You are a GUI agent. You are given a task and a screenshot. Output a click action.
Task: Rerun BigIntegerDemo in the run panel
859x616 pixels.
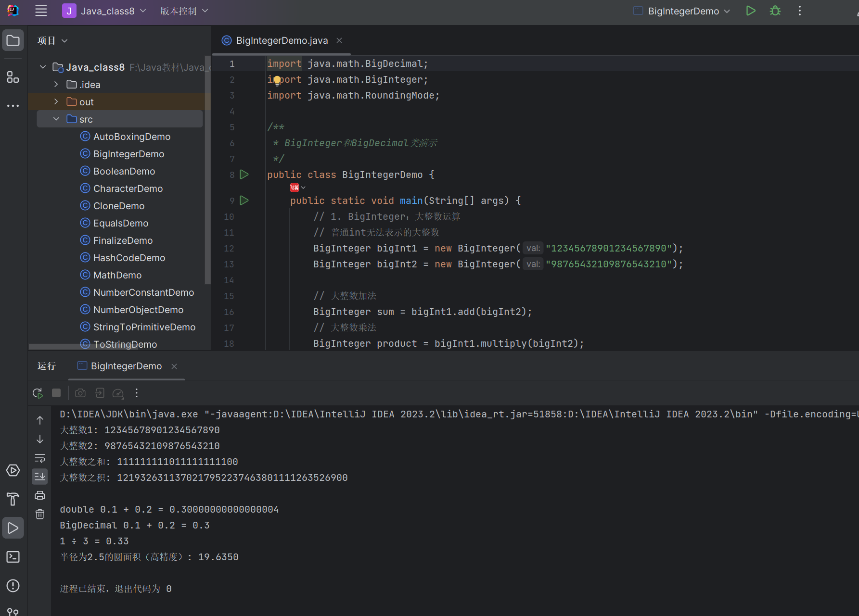[38, 393]
